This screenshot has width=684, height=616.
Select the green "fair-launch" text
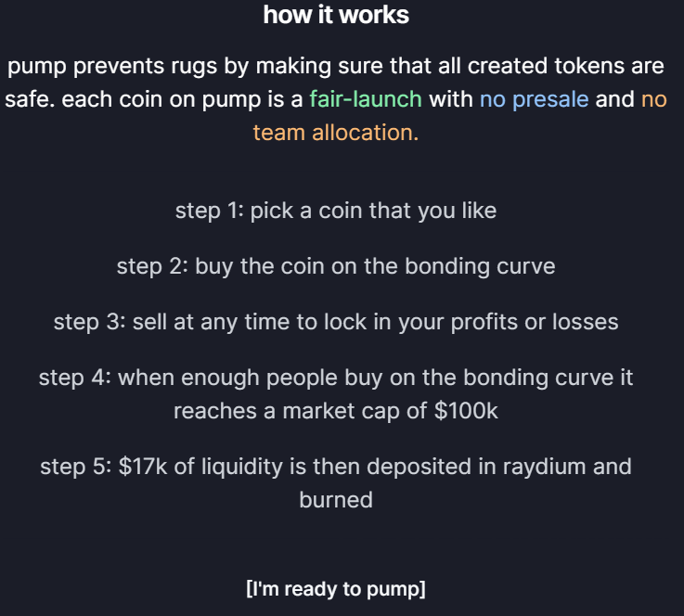366,99
